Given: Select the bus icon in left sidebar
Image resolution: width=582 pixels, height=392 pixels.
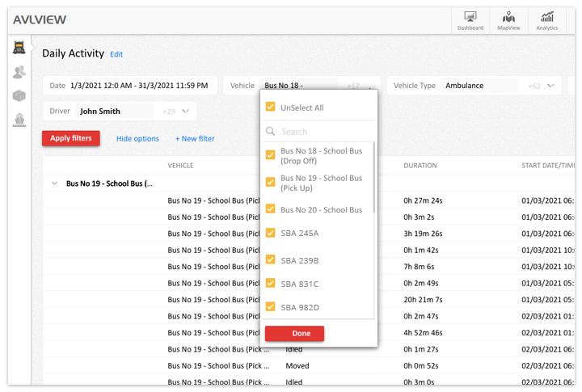Looking at the screenshot, I should (19, 48).
